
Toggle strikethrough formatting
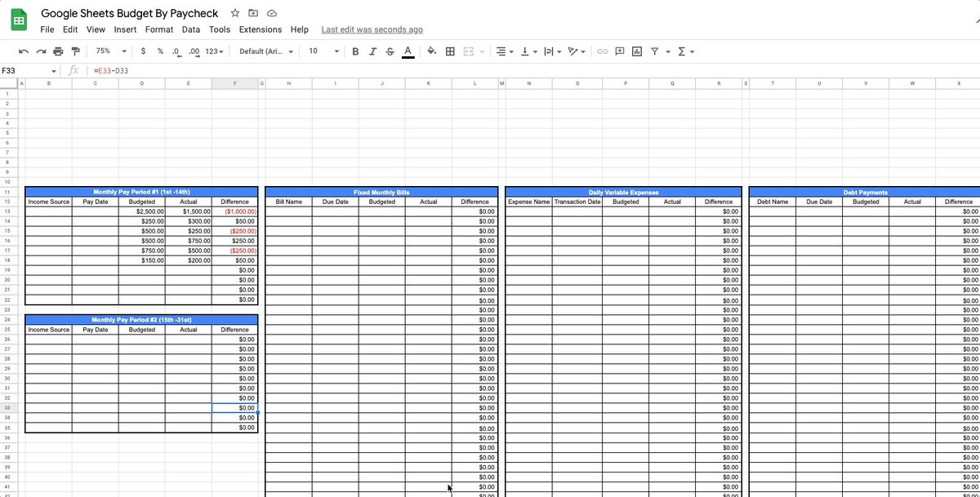coord(390,51)
